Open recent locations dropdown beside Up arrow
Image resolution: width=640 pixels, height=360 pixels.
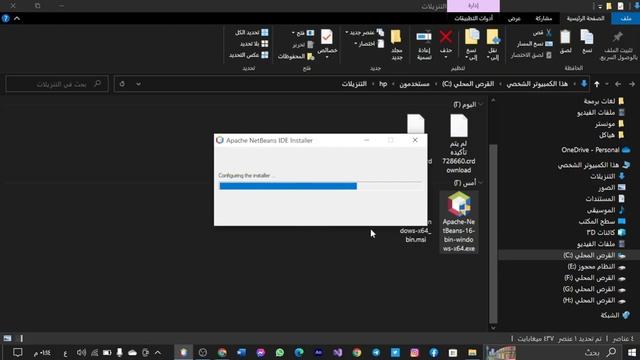[607, 84]
